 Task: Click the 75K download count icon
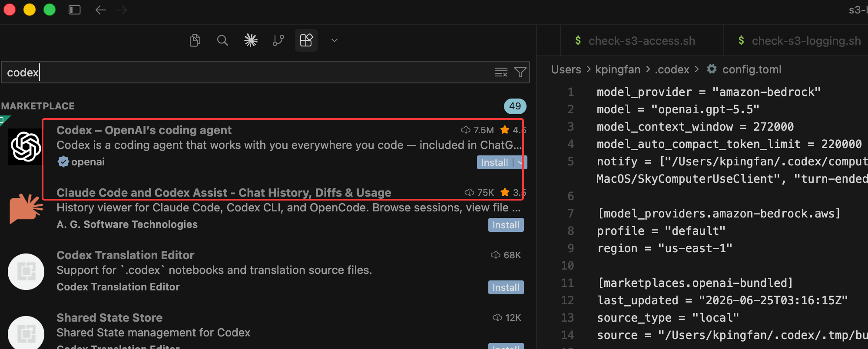point(469,192)
